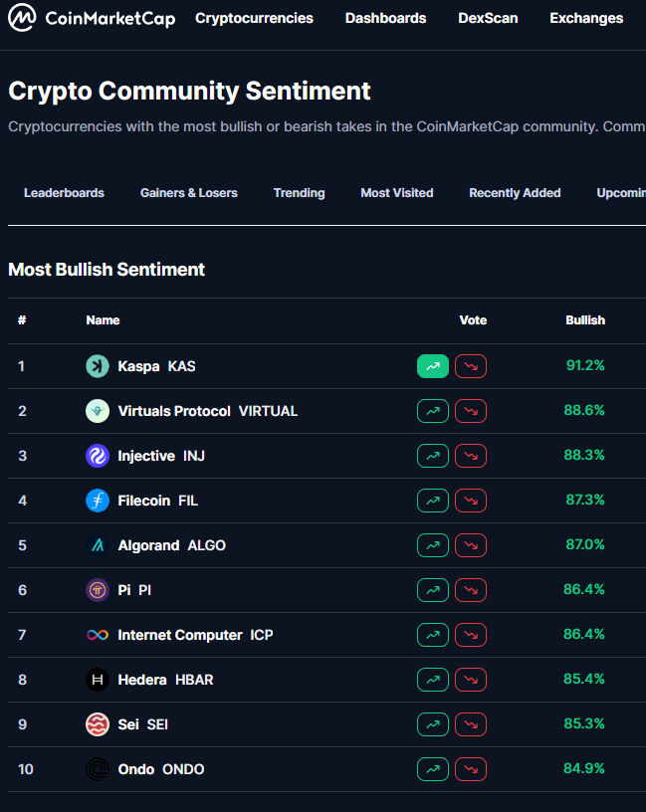
Task: Open the Pi coin logo
Action: click(98, 590)
